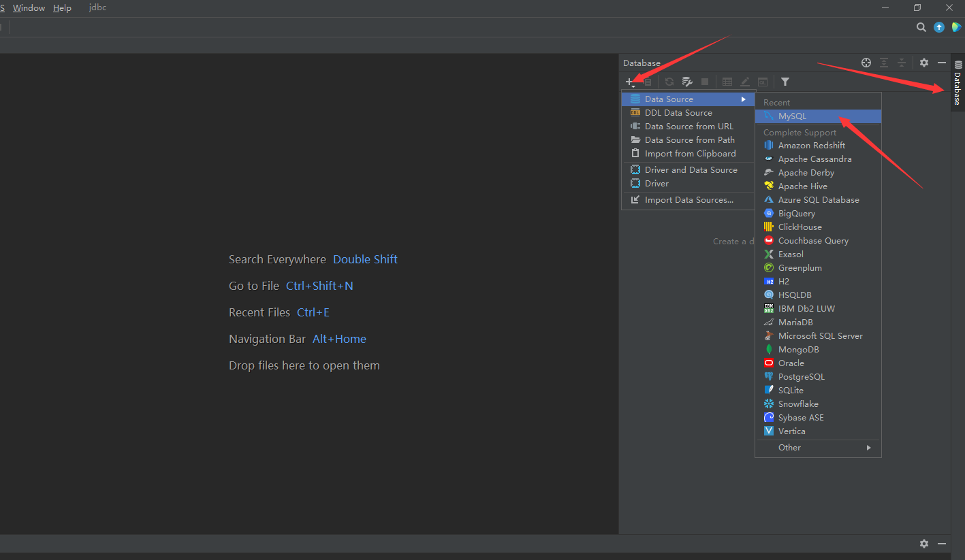Open the Window menu

pyautogui.click(x=29, y=8)
